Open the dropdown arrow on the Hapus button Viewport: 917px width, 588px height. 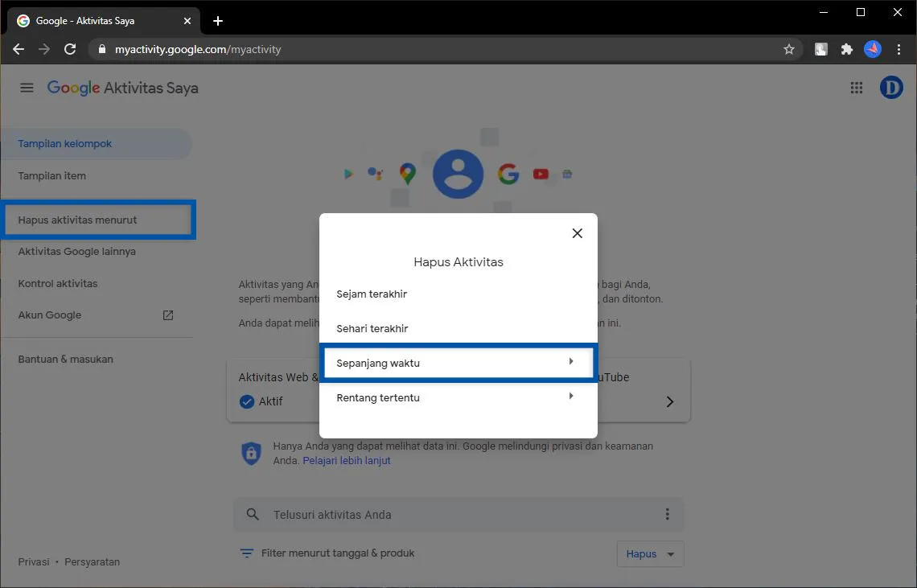(671, 553)
